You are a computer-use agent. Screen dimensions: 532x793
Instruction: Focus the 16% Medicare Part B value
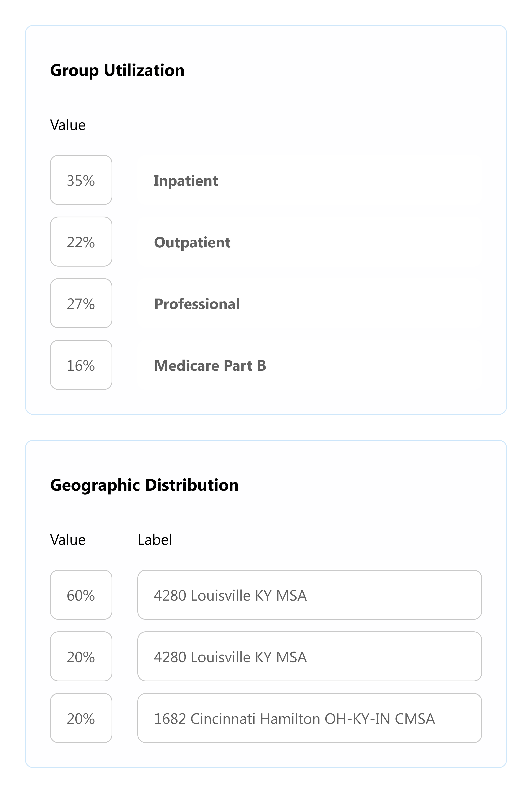point(81,365)
